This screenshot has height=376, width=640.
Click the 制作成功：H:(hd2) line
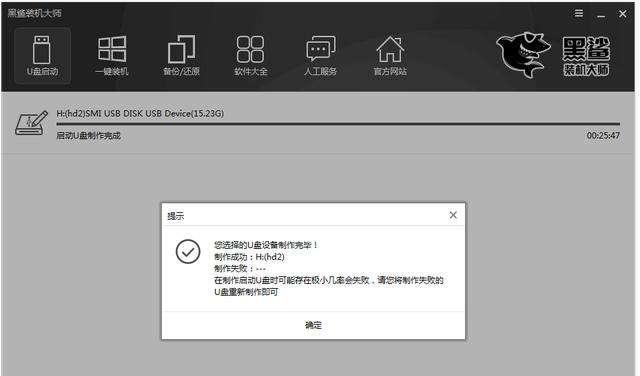[x=249, y=257]
